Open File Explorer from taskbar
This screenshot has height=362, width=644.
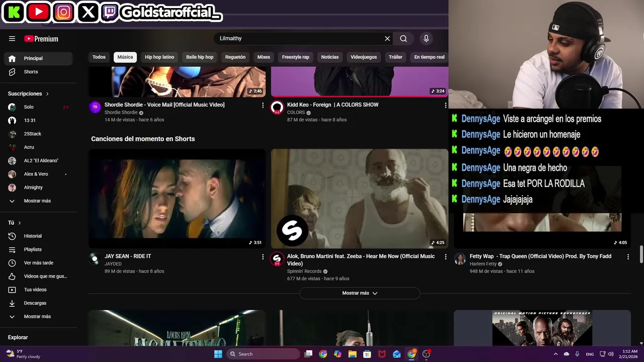[x=353, y=354]
